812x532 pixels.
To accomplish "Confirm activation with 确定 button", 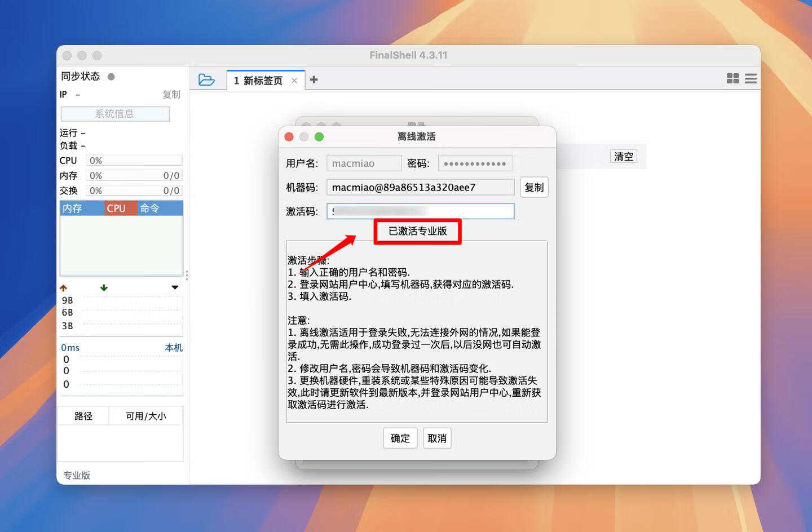I will click(x=400, y=438).
